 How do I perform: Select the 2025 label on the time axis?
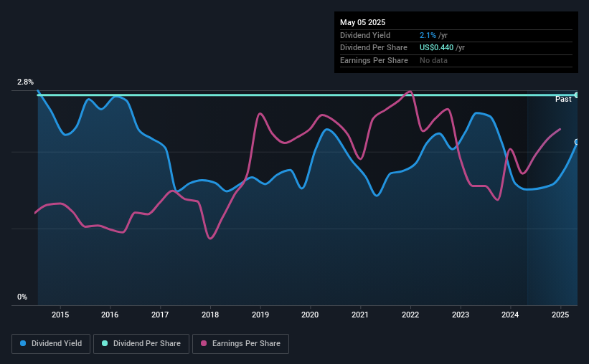tap(560, 315)
